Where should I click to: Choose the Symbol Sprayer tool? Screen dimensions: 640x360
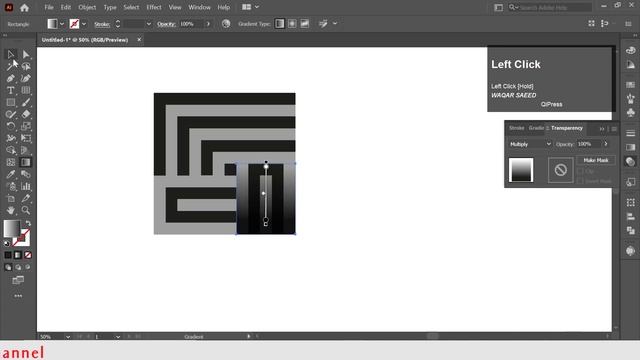11,187
